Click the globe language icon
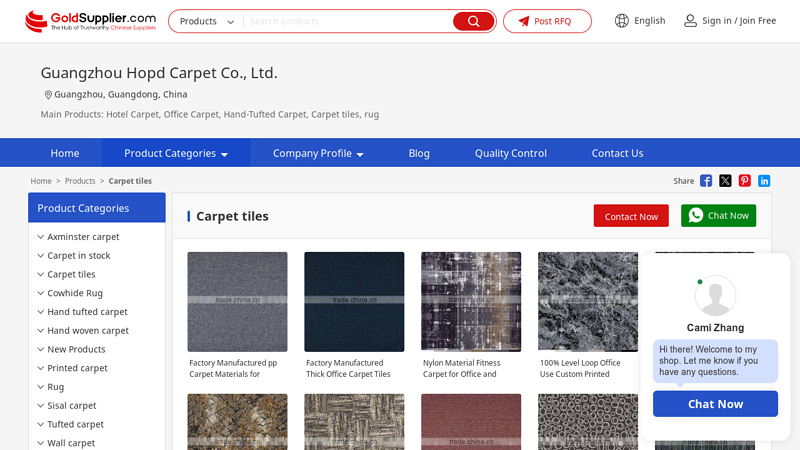Viewport: 800px width, 450px height. 621,21
